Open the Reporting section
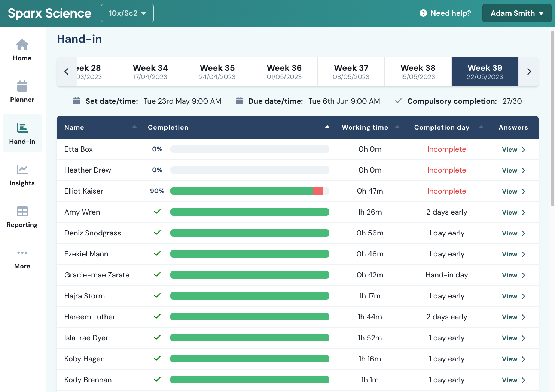555x392 pixels. click(x=22, y=216)
